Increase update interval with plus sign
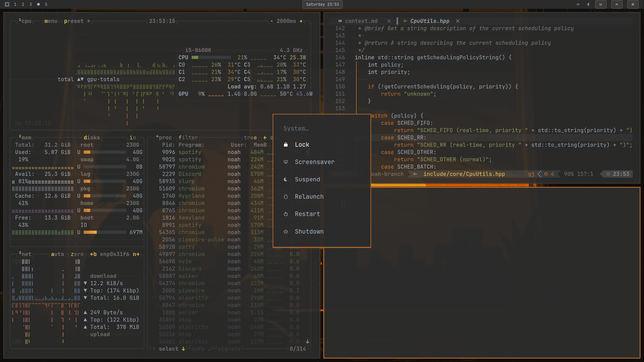 301,21
